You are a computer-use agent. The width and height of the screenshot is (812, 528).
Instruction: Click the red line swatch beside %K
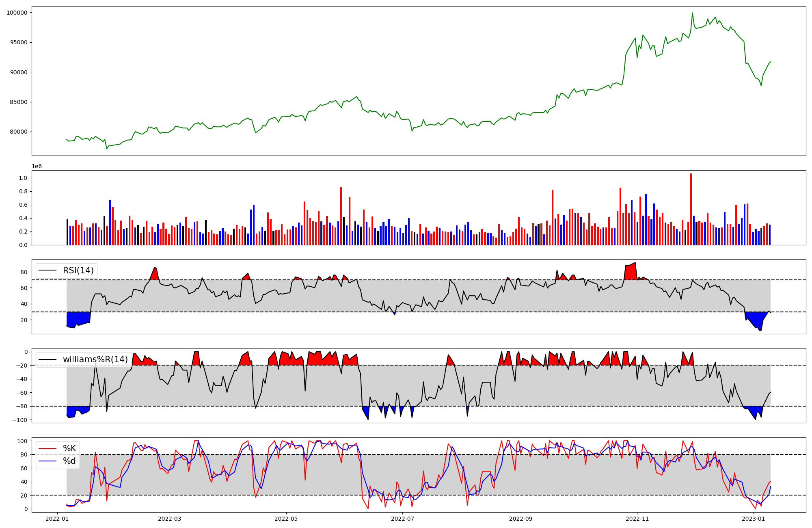(47, 448)
